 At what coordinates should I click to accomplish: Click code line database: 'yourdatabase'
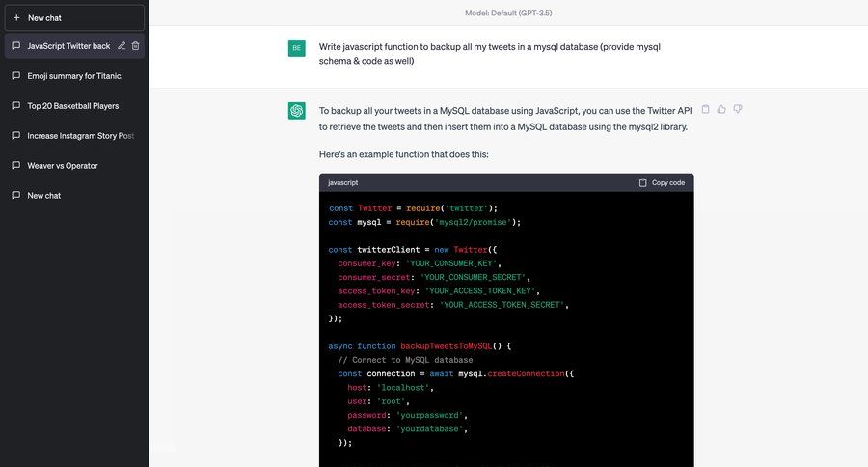tap(407, 429)
